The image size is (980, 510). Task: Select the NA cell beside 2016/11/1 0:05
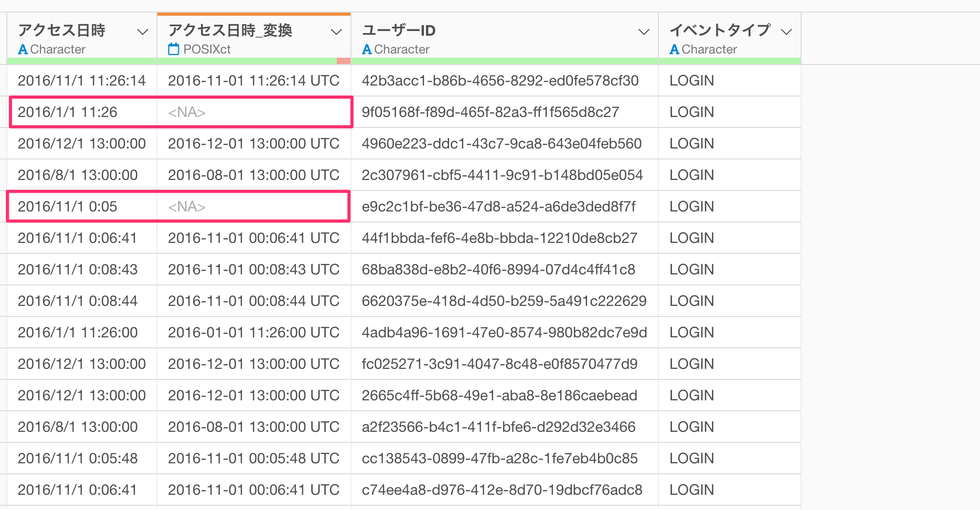pyautogui.click(x=254, y=206)
